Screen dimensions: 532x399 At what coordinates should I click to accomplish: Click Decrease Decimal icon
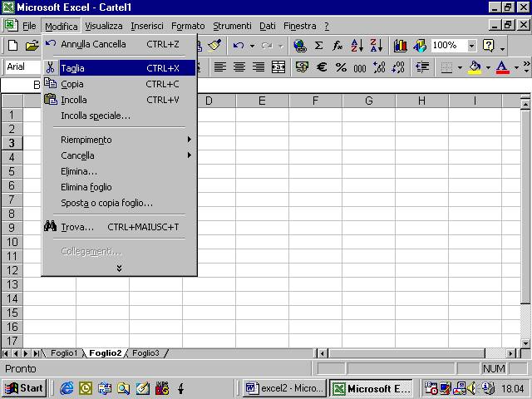pyautogui.click(x=398, y=66)
